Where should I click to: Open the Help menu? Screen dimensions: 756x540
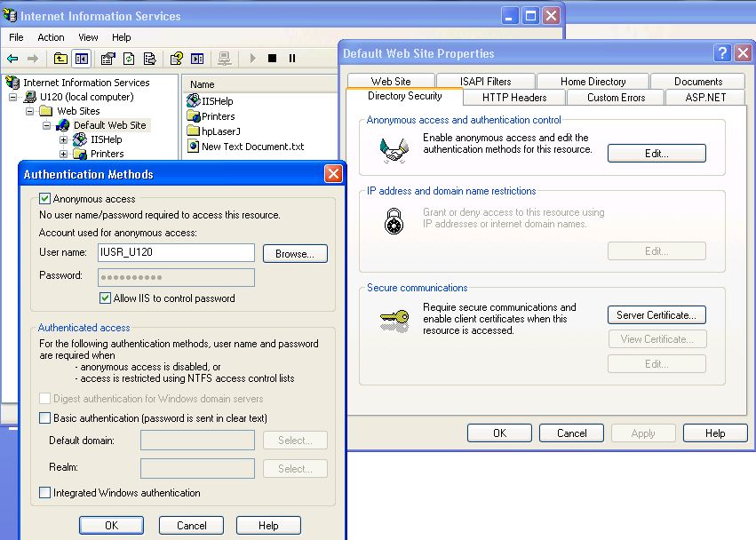pyautogui.click(x=121, y=37)
